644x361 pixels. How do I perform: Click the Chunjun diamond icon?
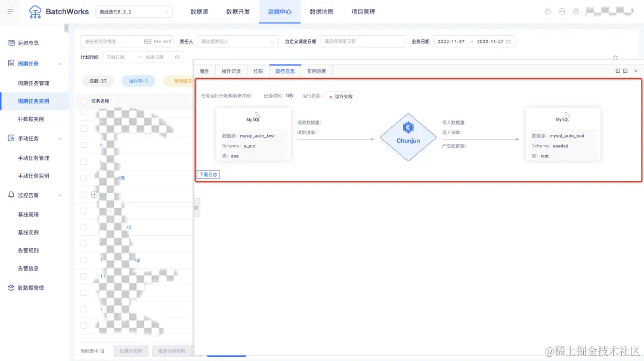click(x=408, y=137)
